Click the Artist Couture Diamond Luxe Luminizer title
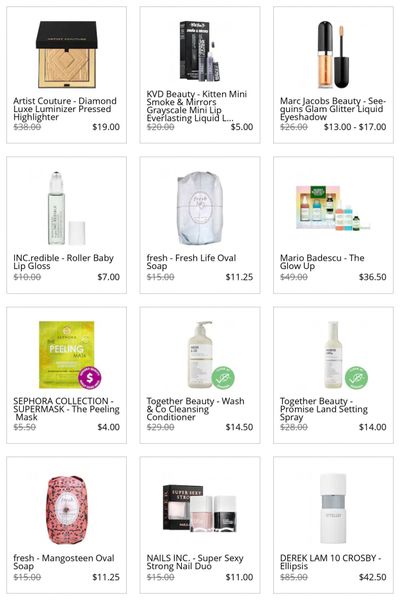Image resolution: width=400 pixels, height=600 pixels. (65, 109)
